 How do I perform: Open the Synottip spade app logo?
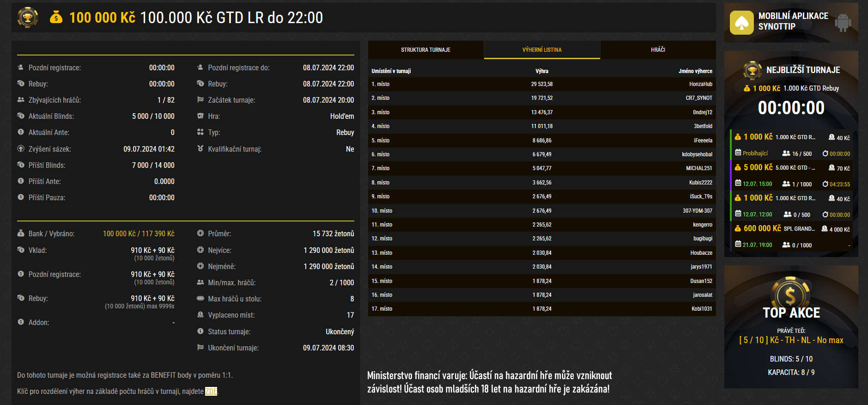(741, 23)
